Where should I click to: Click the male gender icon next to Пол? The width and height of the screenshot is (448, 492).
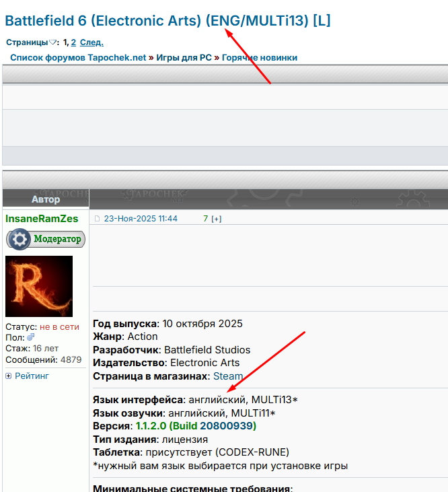tap(31, 337)
